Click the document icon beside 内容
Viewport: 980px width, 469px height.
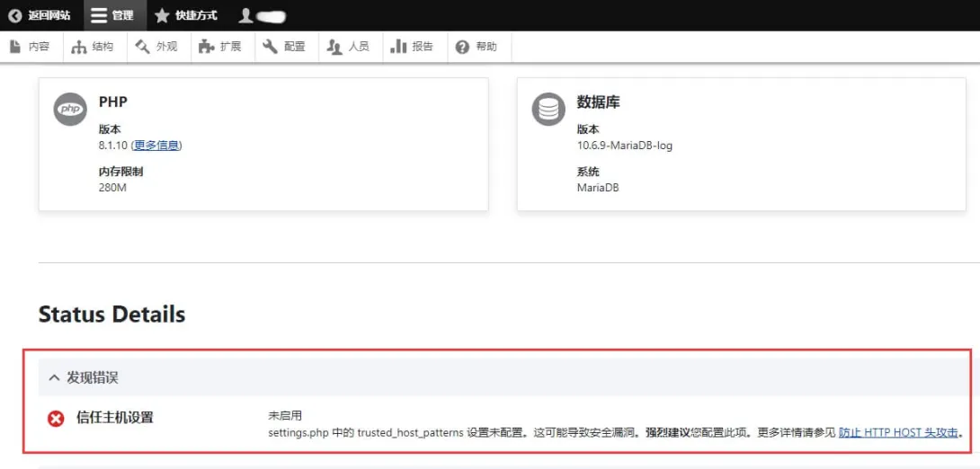(15, 47)
